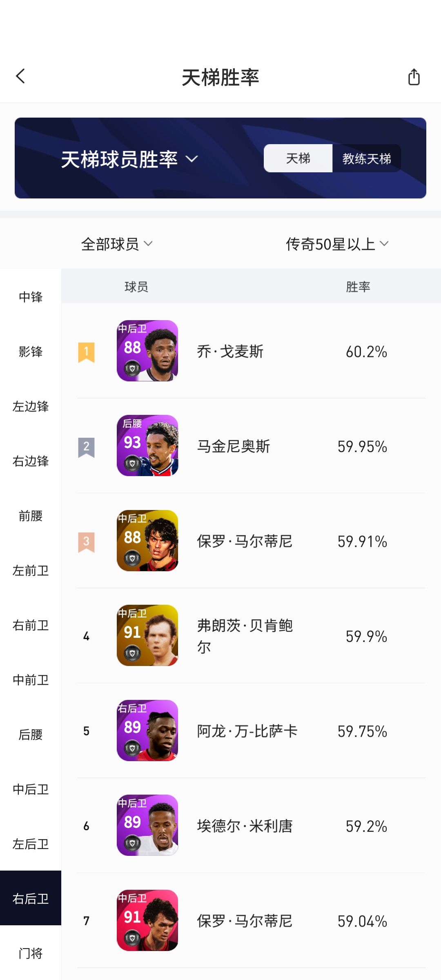Open 乔·戈麦斯 player card thumbnail
The image size is (441, 980).
point(147,351)
